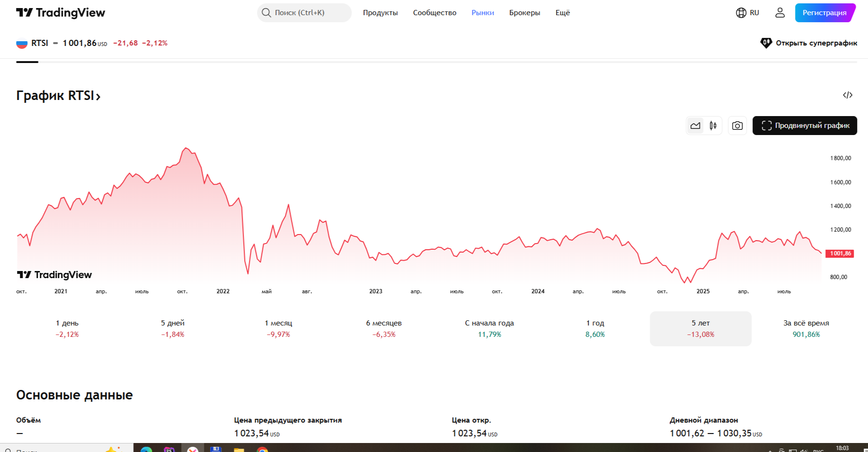Take a chart snapshot with camera icon
The height and width of the screenshot is (452, 868).
(737, 126)
